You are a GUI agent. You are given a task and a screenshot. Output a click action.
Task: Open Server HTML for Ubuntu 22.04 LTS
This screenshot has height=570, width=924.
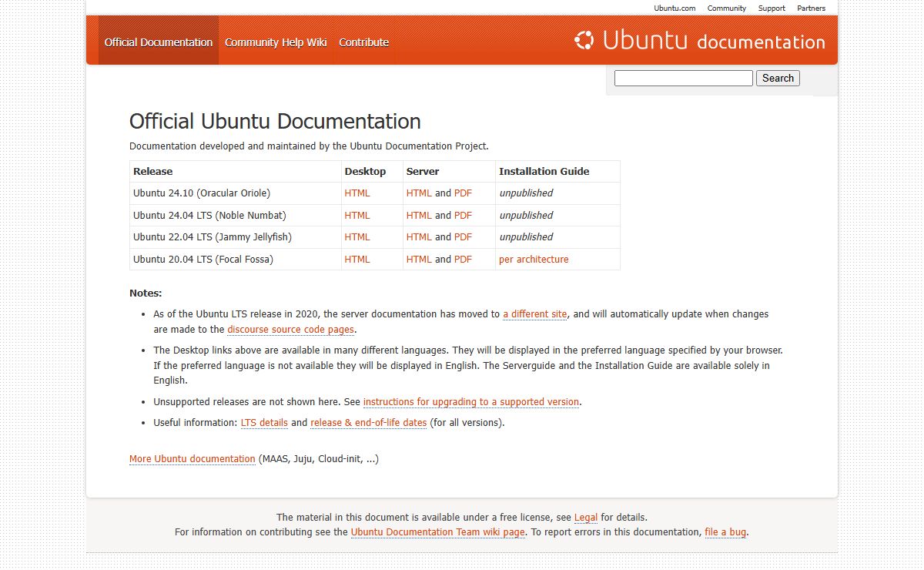[419, 237]
